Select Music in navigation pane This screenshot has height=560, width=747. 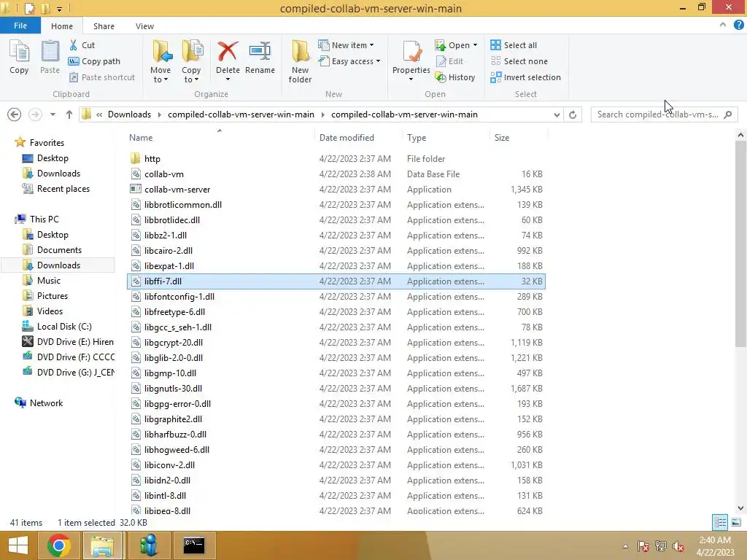tap(49, 281)
